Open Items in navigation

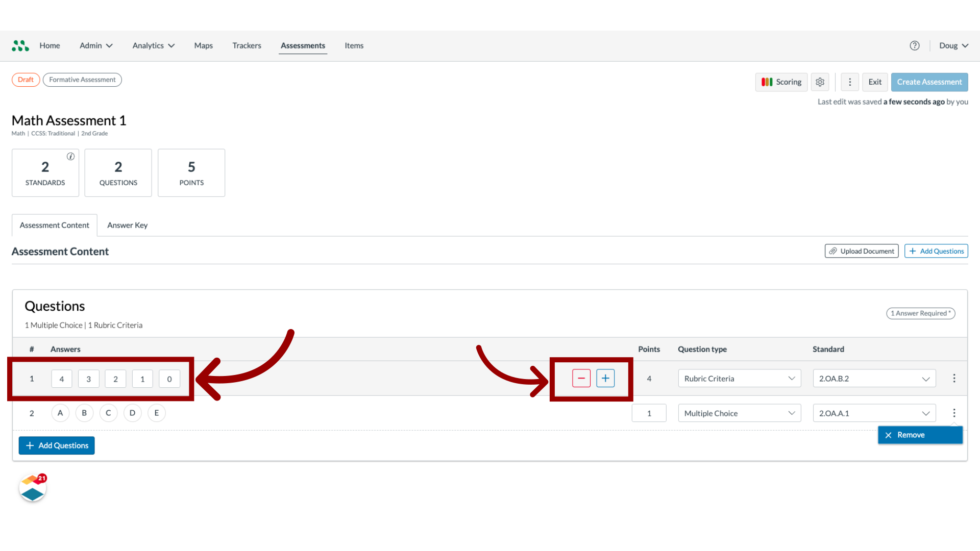coord(354,46)
